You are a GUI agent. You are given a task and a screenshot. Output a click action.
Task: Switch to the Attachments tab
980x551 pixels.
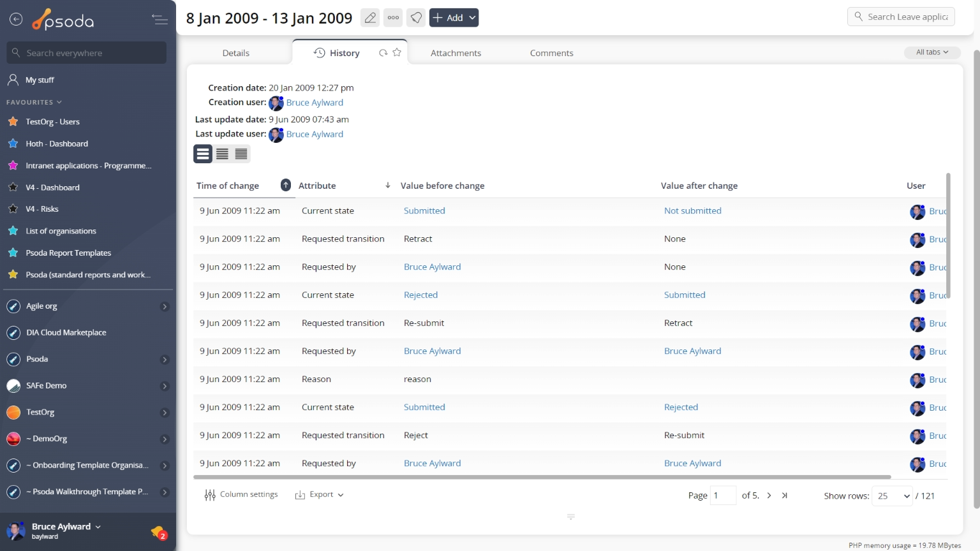456,53
